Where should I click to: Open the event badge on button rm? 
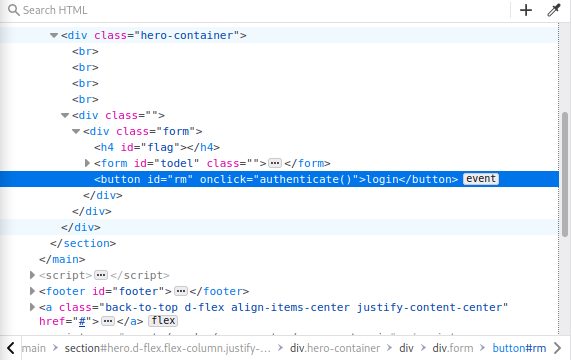tap(481, 179)
